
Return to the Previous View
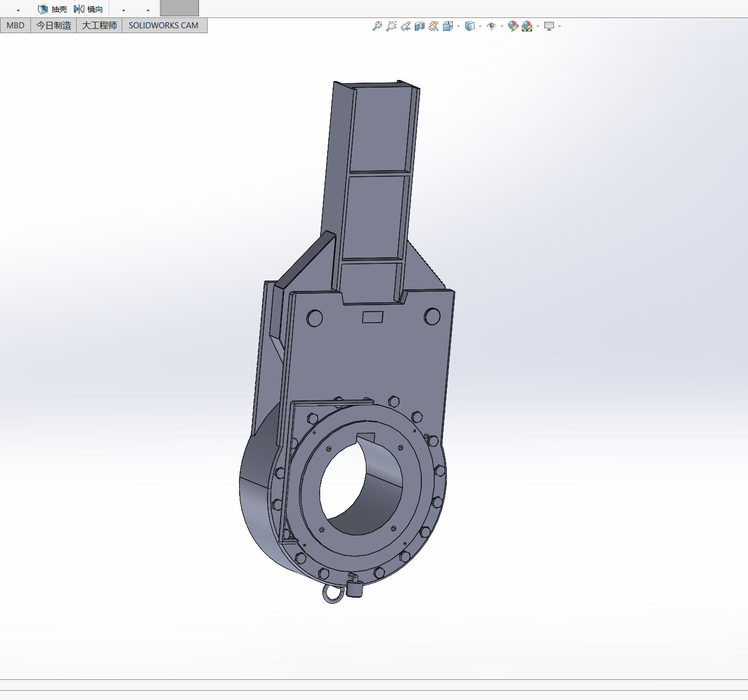(406, 26)
